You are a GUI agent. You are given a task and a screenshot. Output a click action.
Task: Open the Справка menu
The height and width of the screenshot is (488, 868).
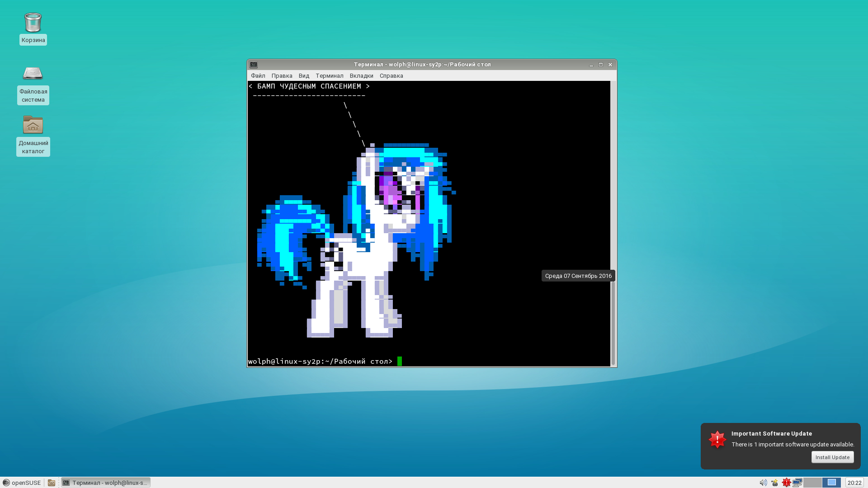tap(392, 76)
